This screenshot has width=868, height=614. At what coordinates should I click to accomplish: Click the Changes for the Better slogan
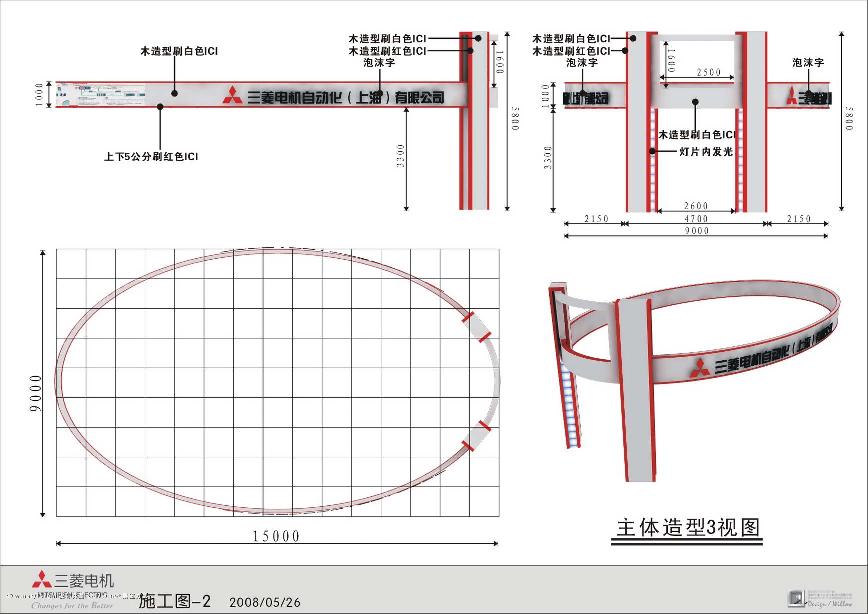tap(72, 605)
